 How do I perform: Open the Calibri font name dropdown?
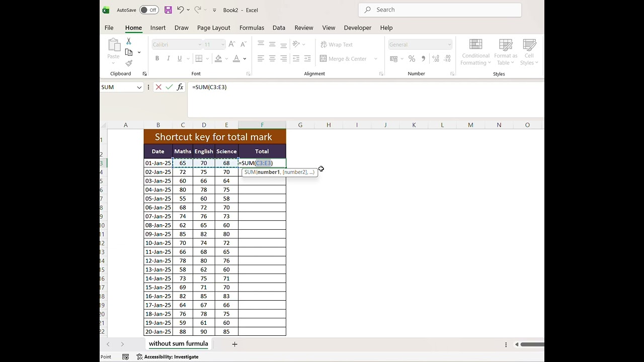pos(200,44)
